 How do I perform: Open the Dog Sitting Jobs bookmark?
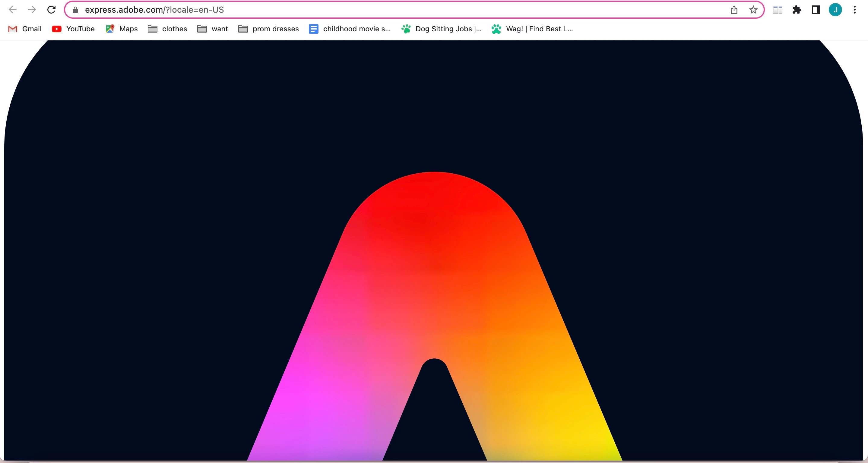click(x=442, y=29)
